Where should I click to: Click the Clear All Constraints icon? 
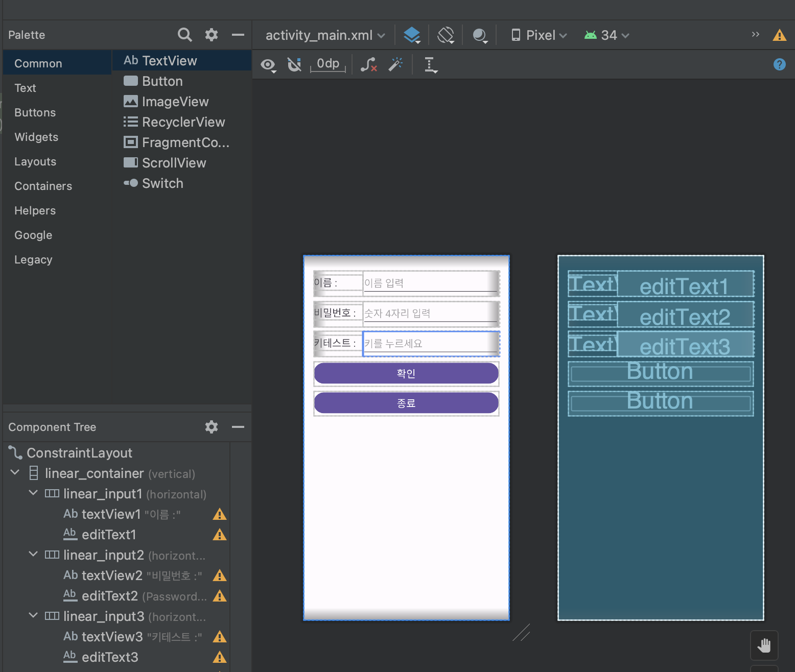pos(368,64)
